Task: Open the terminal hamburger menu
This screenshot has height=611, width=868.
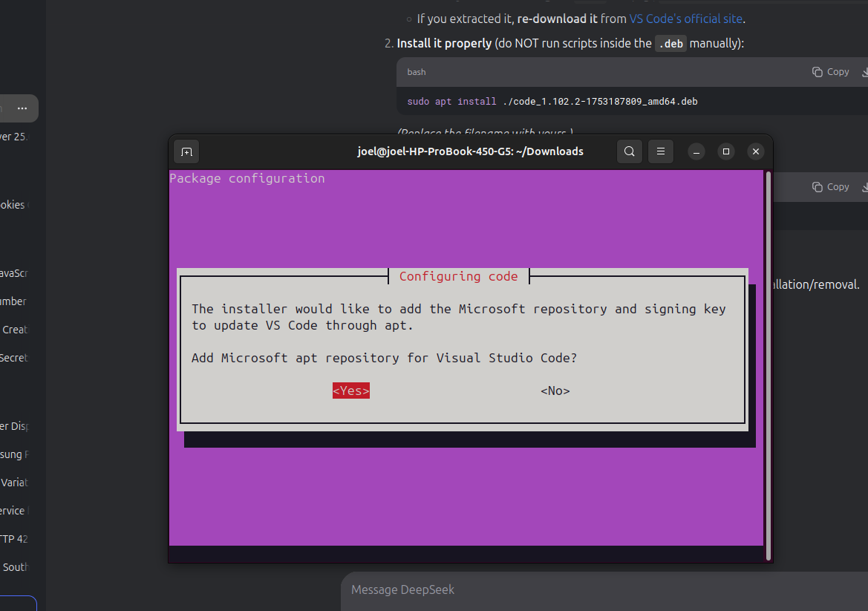Action: coord(660,151)
